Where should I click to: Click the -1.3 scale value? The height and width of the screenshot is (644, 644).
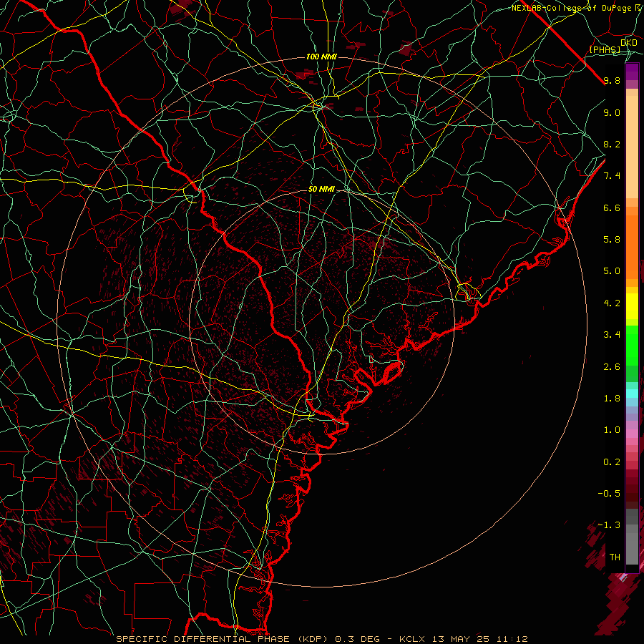click(x=609, y=525)
